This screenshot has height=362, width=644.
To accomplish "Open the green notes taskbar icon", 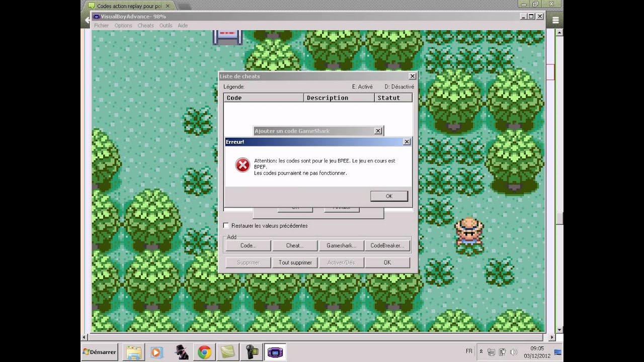I will click(227, 352).
